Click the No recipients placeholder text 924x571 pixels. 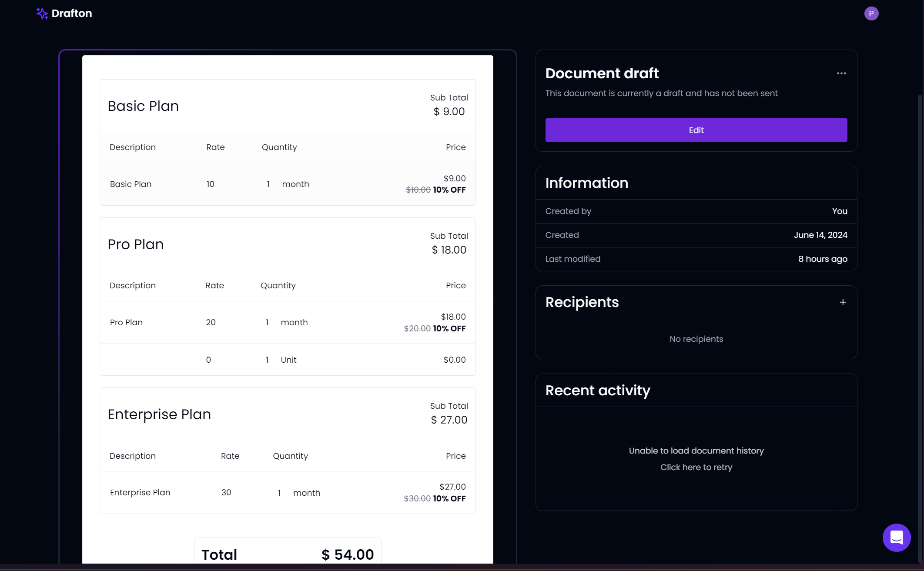pyautogui.click(x=696, y=339)
